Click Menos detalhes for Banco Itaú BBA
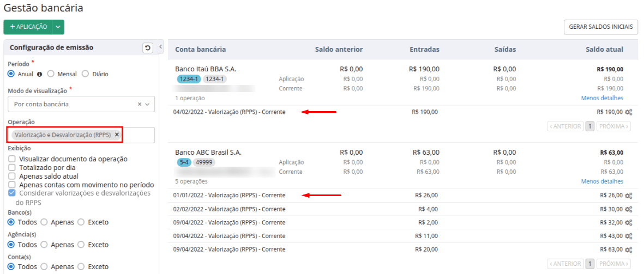 [x=602, y=98]
